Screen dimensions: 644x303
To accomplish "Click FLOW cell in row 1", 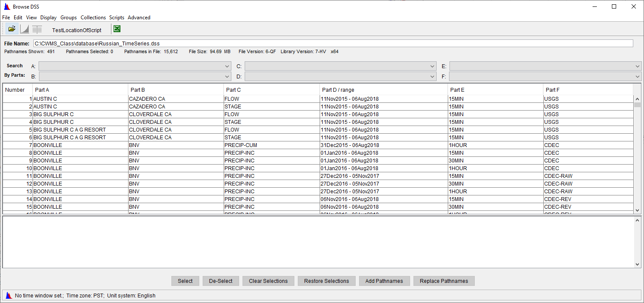I will click(x=271, y=99).
